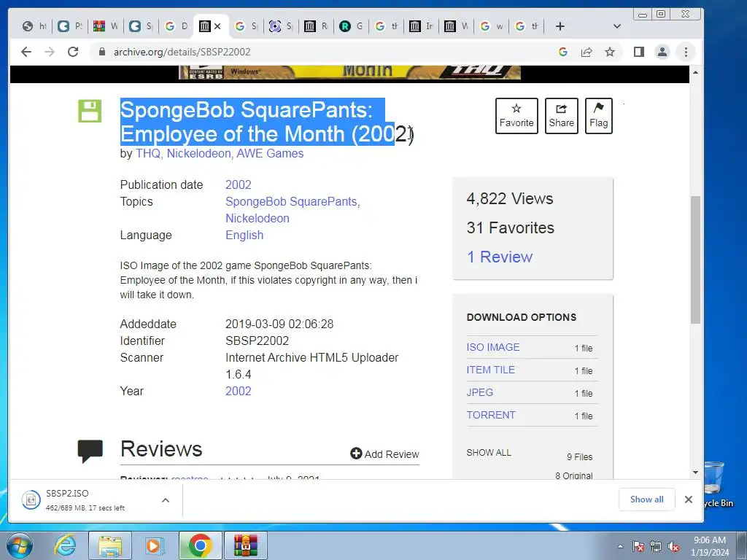Image resolution: width=747 pixels, height=560 pixels.
Task: Download the ITEM TILE file
Action: [491, 370]
